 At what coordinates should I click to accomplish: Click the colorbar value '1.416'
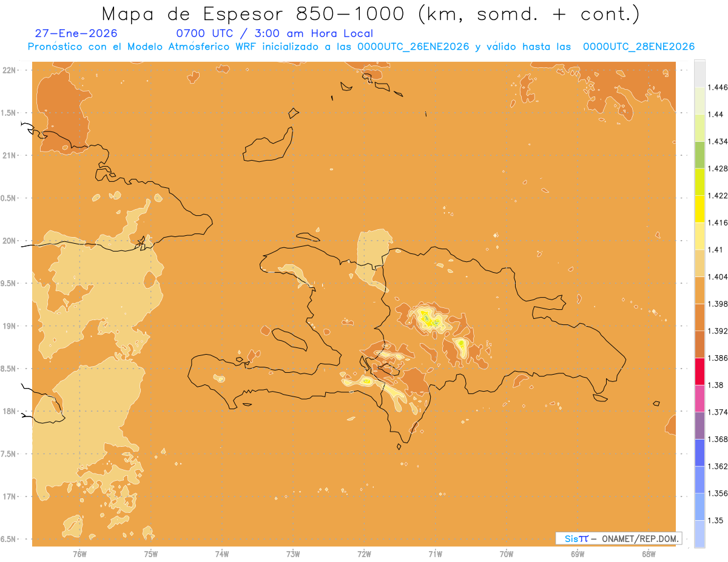[x=717, y=222]
